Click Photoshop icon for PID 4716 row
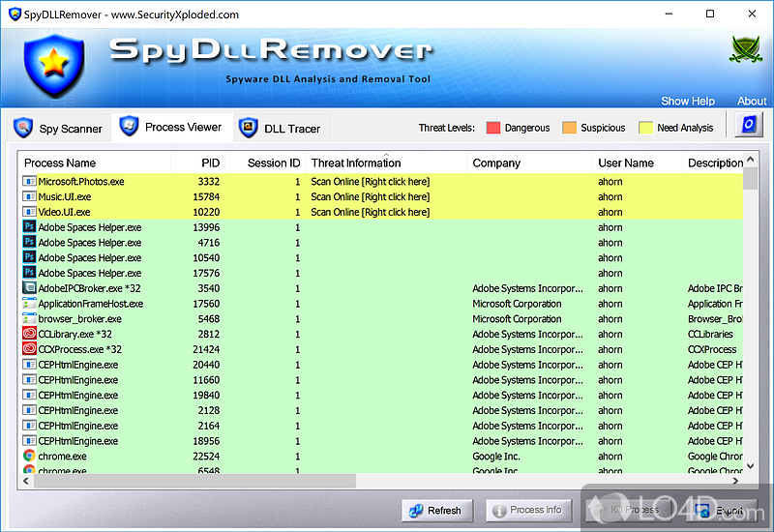This screenshot has height=532, width=774. click(x=29, y=242)
